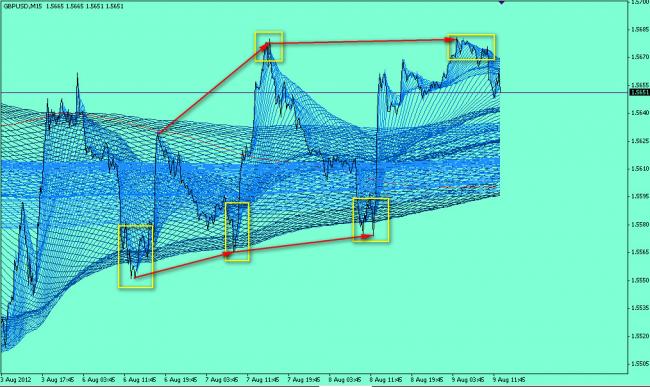The image size is (650, 387).
Task: Select the GBPUSD,M15 chart title label
Action: [x=23, y=6]
